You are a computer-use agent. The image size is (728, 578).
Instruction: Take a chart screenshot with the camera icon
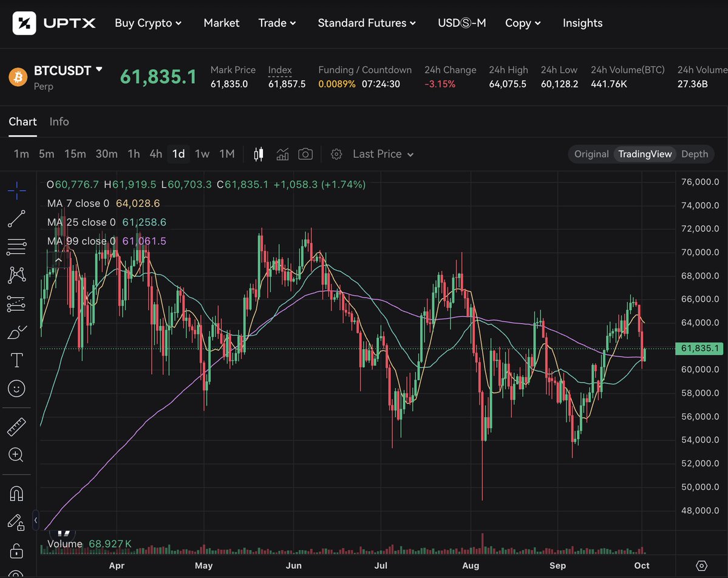pos(305,154)
